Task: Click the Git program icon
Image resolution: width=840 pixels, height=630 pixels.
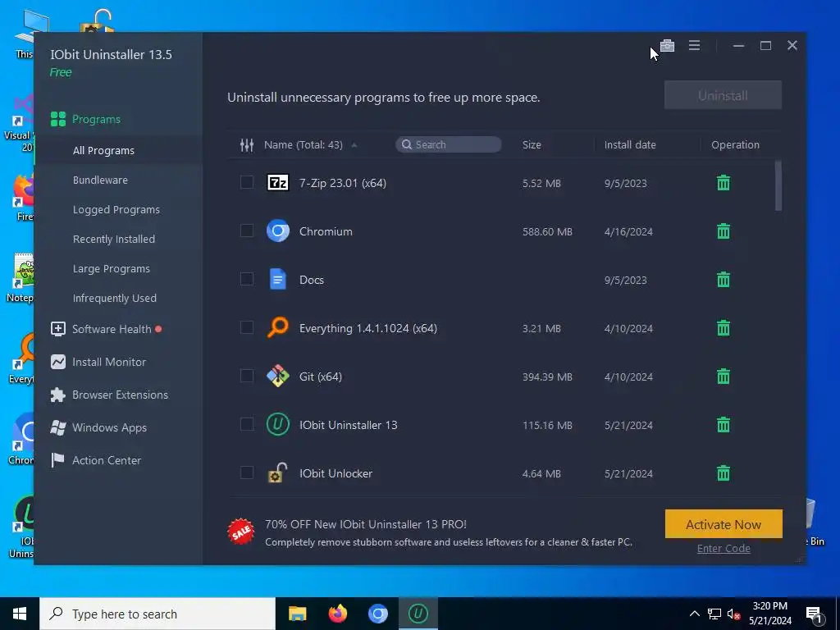Action: (x=278, y=376)
